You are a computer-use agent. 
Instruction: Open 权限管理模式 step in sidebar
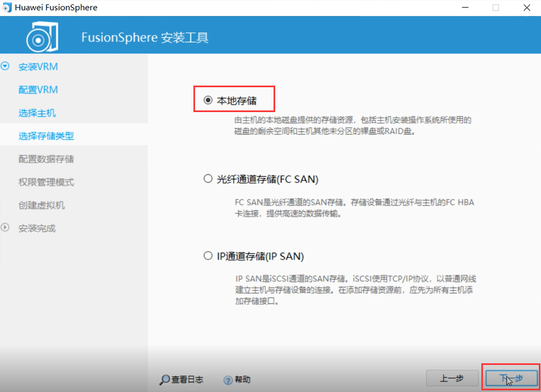coord(46,182)
